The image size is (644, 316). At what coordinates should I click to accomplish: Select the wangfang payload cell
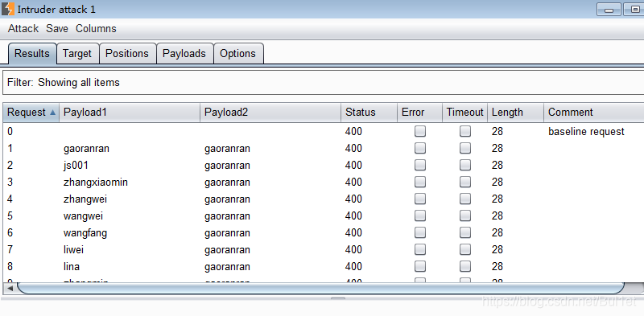[85, 233]
